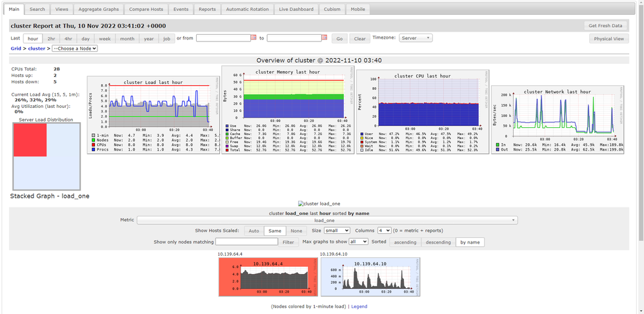Focus the 'Show only nodes matching' field
The height and width of the screenshot is (314, 644).
click(247, 242)
